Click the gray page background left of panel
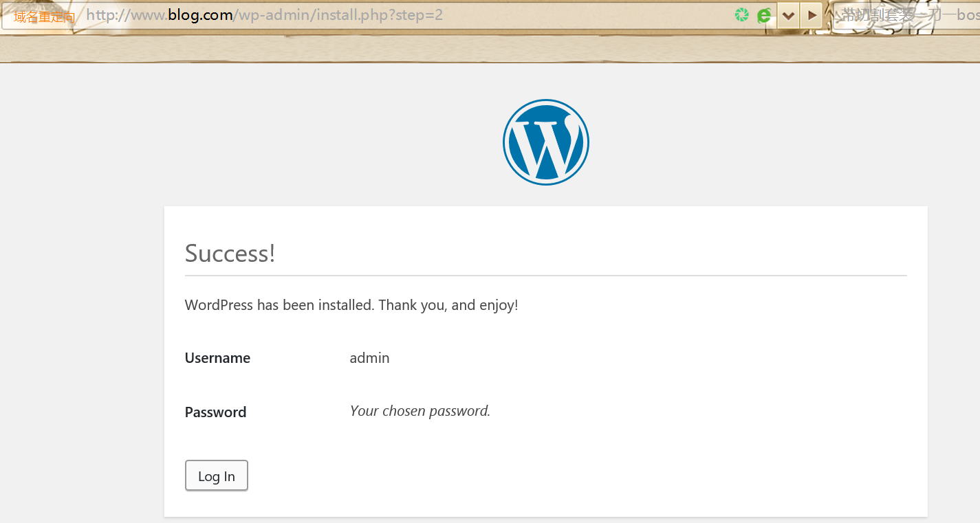Screen dimensions: 980x523 coord(81,309)
